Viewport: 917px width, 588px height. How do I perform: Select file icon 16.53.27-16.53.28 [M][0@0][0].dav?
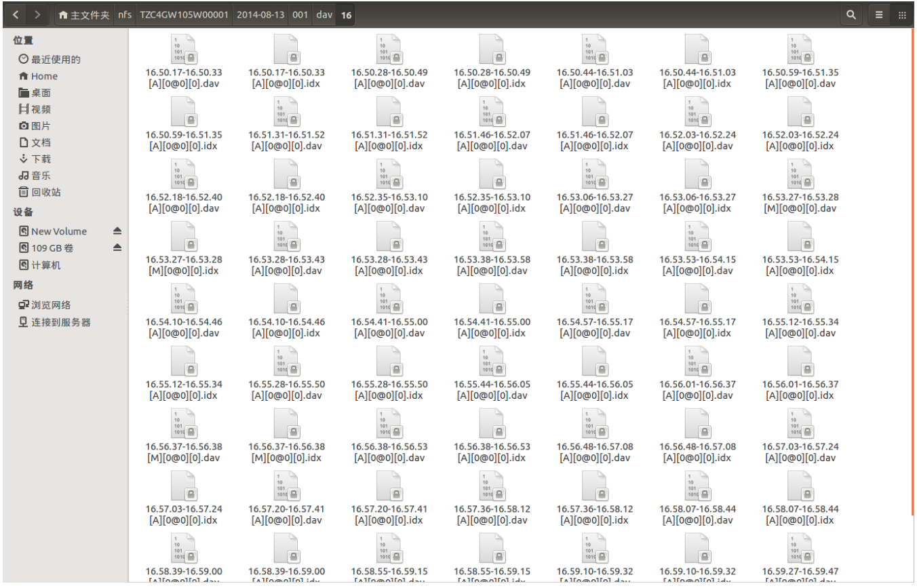[800, 174]
